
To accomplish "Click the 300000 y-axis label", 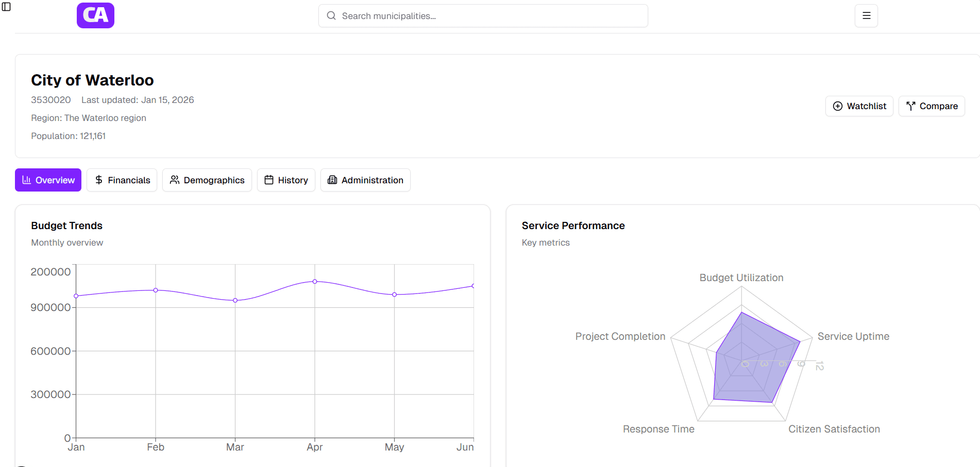I will (x=50, y=394).
